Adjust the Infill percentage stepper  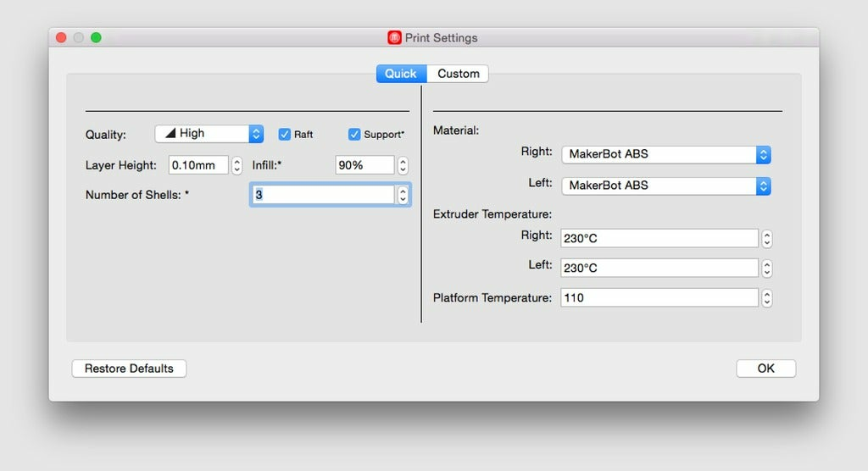point(403,165)
